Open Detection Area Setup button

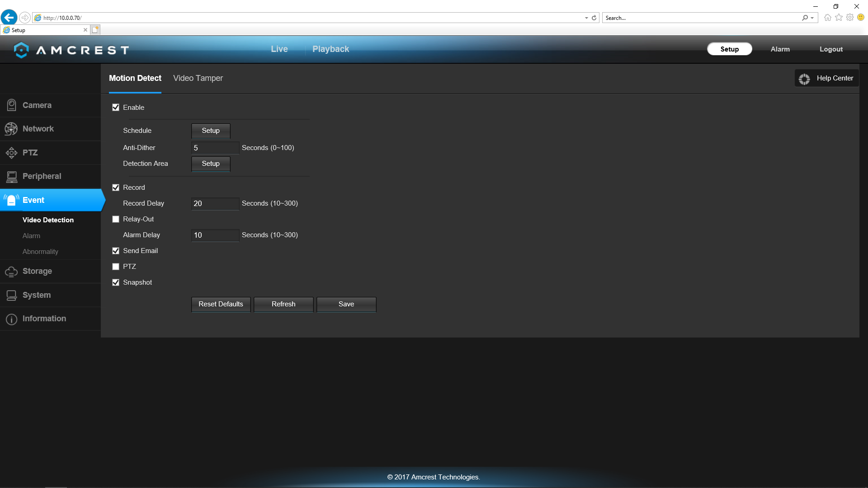click(x=211, y=164)
